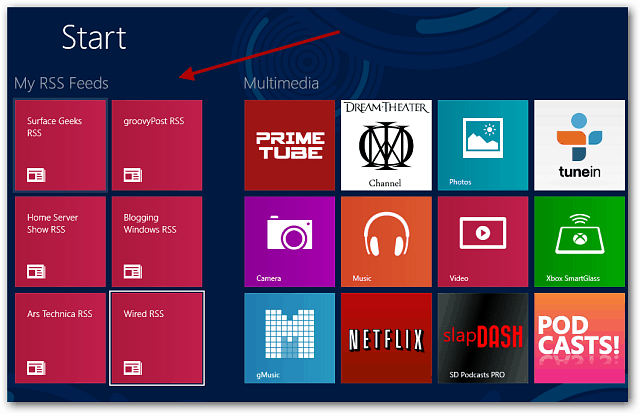Open the Blogging Windows RSS tile
The image size is (640, 414).
pyautogui.click(x=157, y=242)
